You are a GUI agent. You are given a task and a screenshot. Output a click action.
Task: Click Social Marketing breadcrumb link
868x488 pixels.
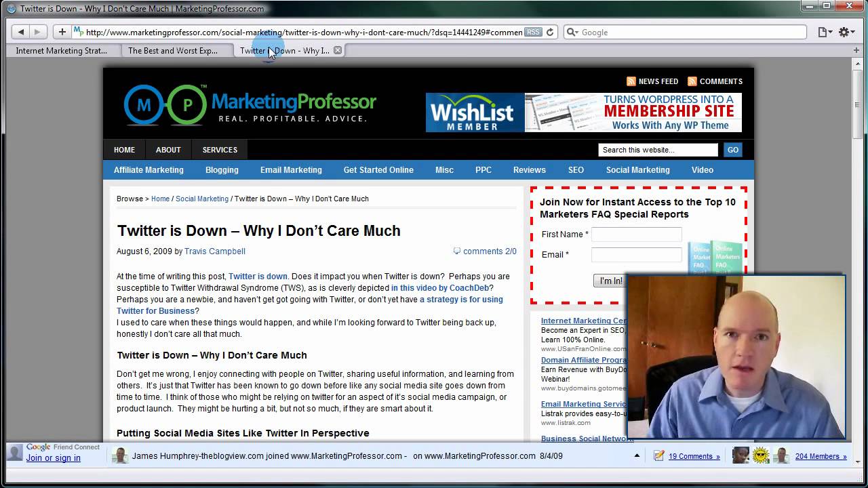pyautogui.click(x=202, y=199)
